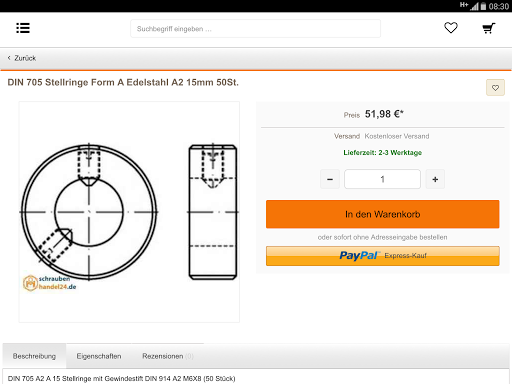512x384 pixels.
Task: Tap the mobile signal status icon
Action: click(474, 6)
